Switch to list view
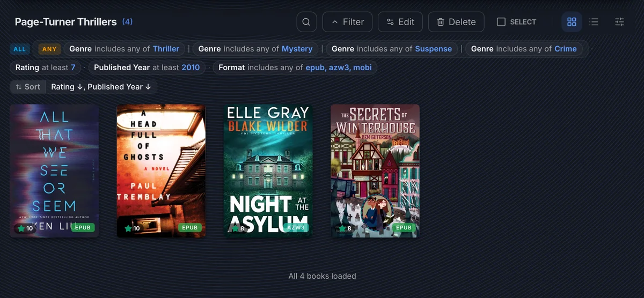 [x=594, y=22]
